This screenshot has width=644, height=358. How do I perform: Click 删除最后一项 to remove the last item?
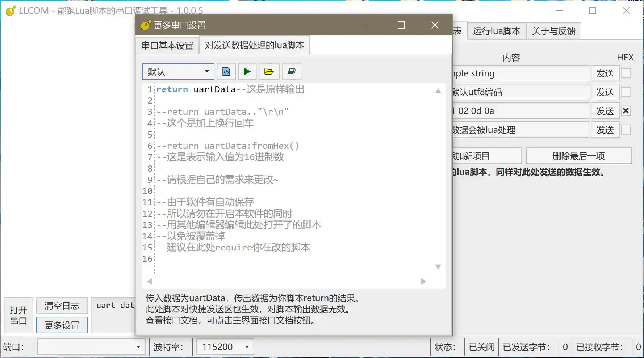pos(578,156)
